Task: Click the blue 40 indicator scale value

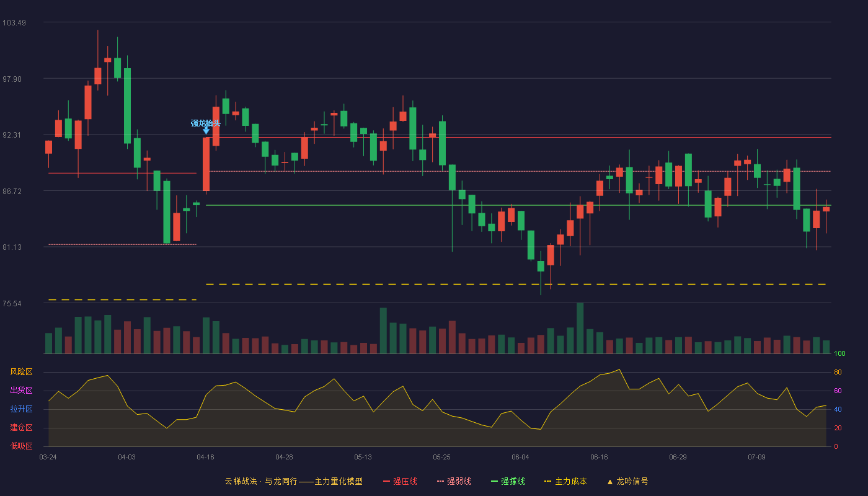Action: coord(838,409)
